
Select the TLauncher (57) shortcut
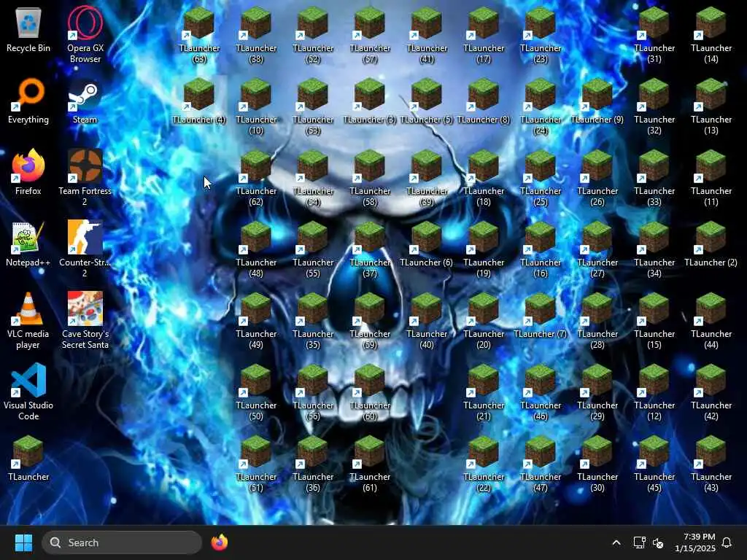[370, 35]
